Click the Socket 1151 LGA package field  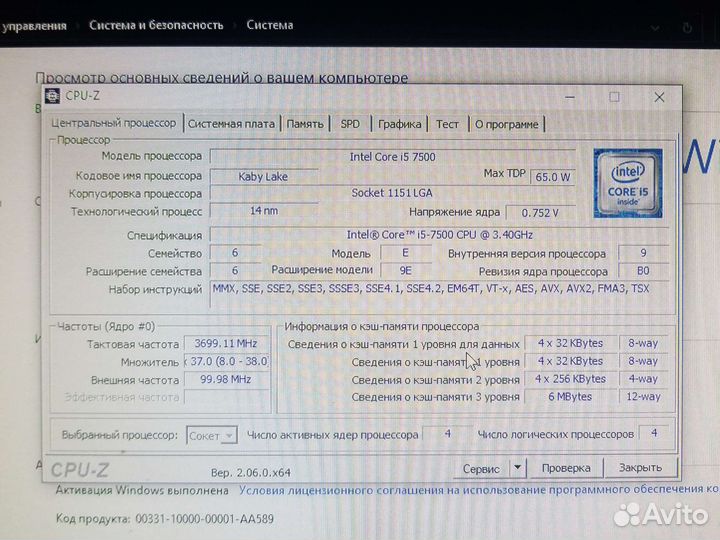(393, 193)
